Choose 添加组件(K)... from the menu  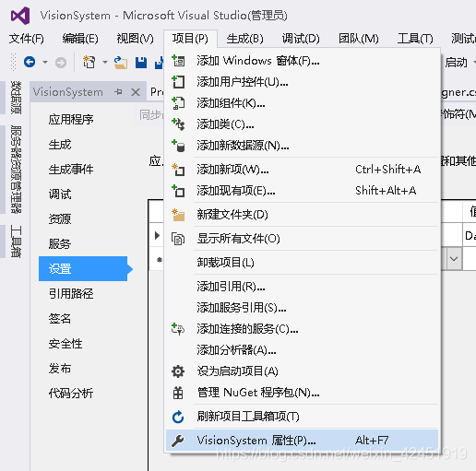302,103
